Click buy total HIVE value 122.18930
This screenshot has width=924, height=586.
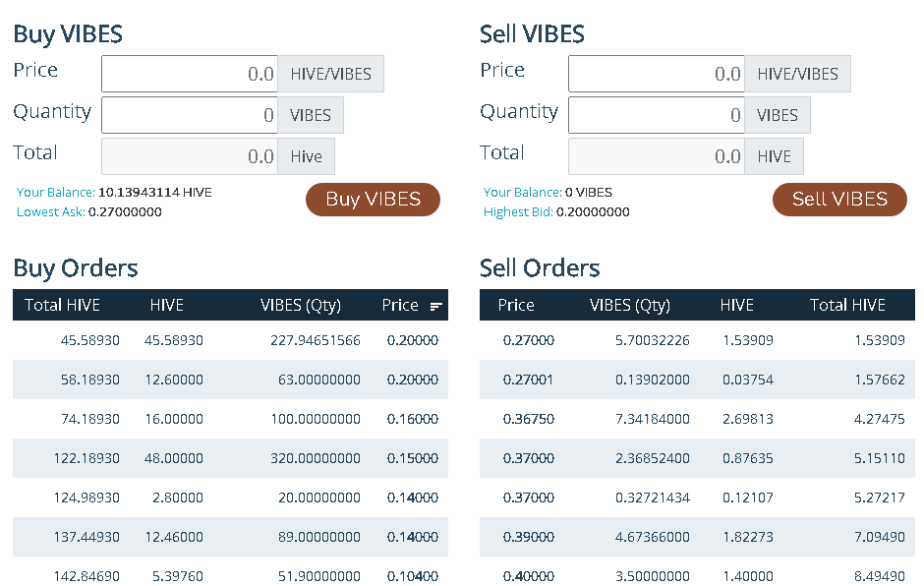click(x=87, y=458)
